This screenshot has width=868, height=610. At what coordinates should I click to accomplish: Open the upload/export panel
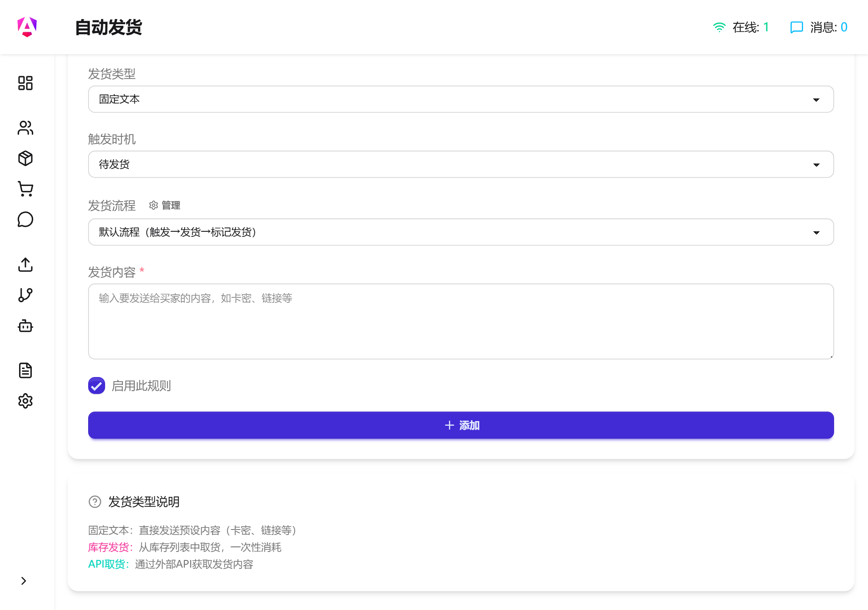[x=25, y=265]
